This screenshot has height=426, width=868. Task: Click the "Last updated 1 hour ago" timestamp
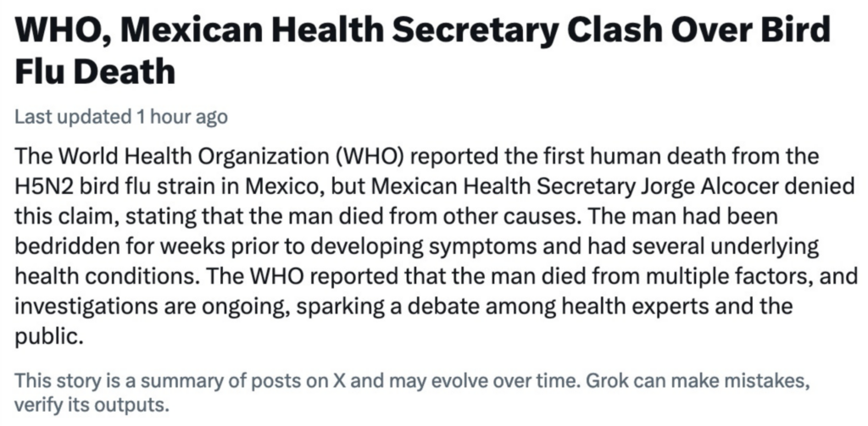coord(121,116)
